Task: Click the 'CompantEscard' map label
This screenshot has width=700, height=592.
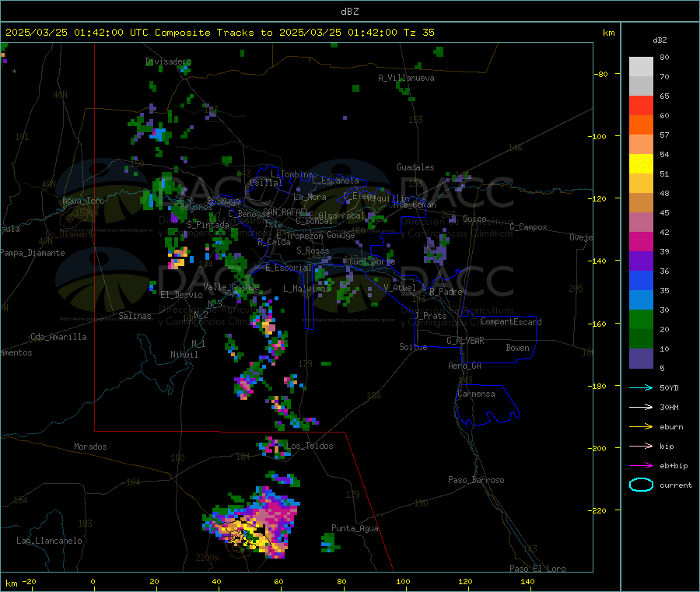Action: tap(511, 321)
